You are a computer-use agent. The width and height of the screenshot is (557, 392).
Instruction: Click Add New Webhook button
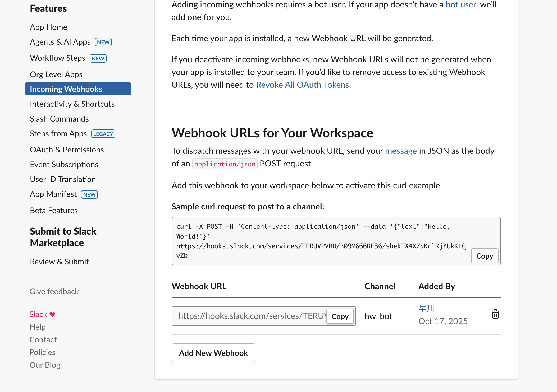point(213,353)
